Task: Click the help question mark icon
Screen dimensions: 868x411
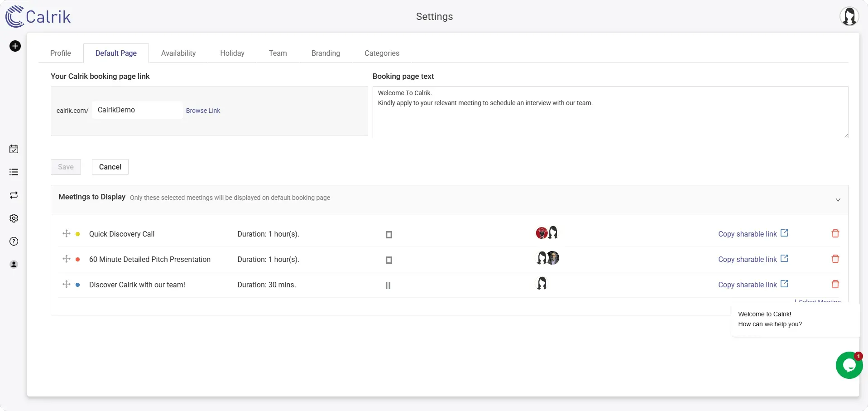Action: coord(14,242)
